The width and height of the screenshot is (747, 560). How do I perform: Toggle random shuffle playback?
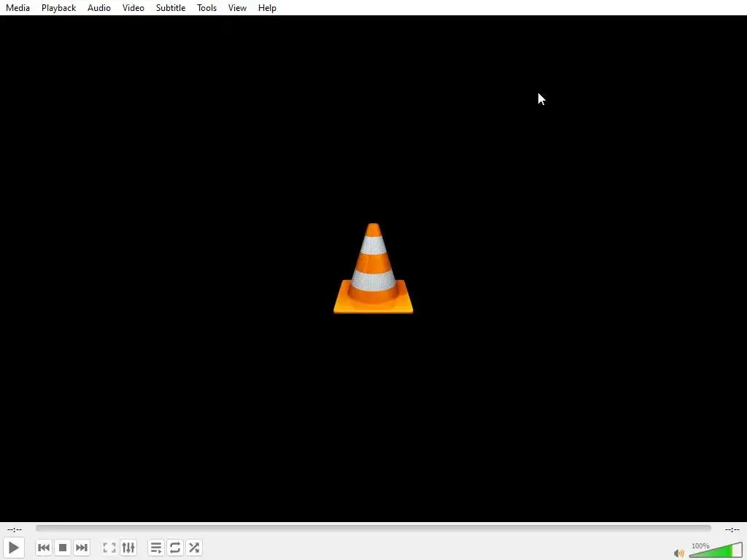(x=194, y=548)
